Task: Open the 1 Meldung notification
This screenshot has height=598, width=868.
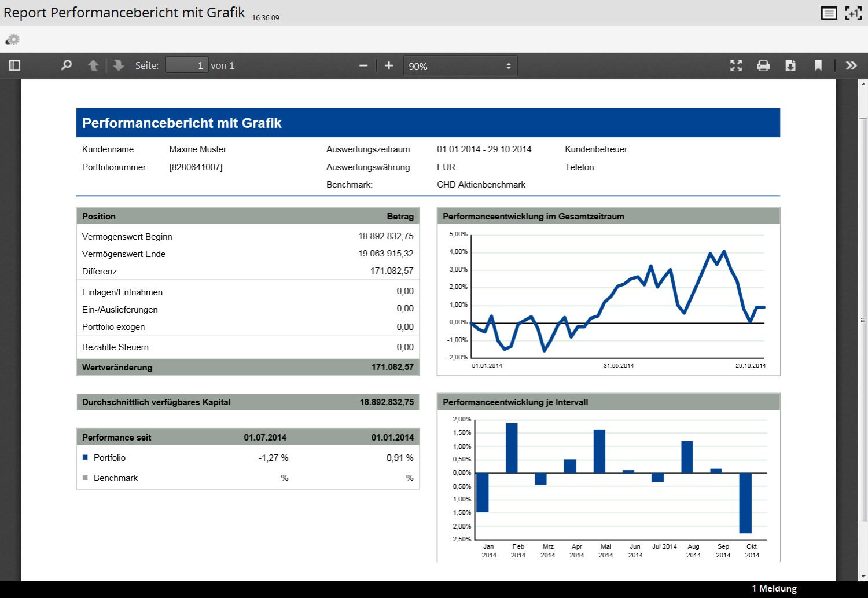Action: (774, 589)
